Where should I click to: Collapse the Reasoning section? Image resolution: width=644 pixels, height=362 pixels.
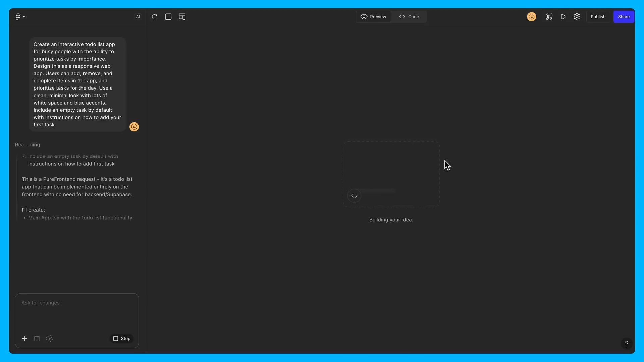28,145
